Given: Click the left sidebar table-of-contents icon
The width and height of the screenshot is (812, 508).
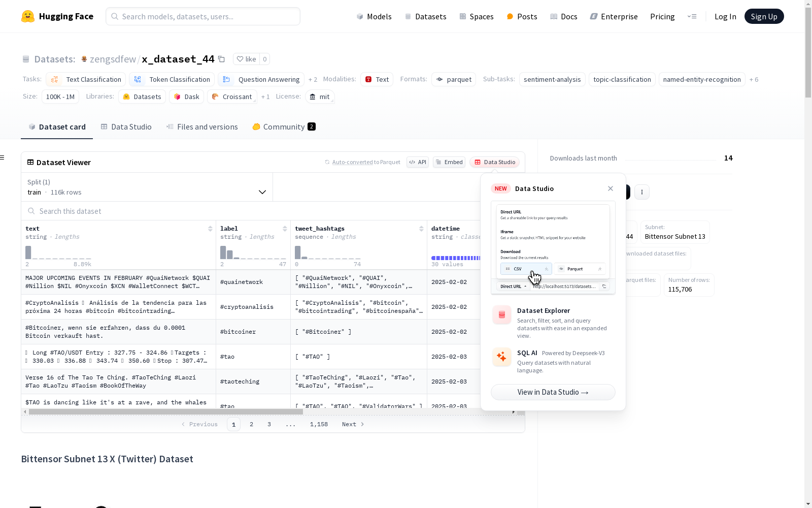Looking at the screenshot, I should tap(2, 157).
